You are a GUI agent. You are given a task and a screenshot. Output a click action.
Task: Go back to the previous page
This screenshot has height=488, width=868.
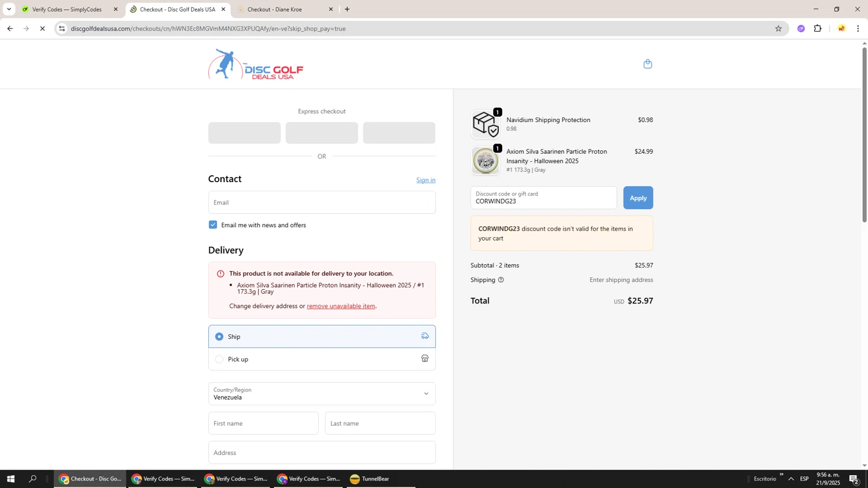tap(10, 28)
